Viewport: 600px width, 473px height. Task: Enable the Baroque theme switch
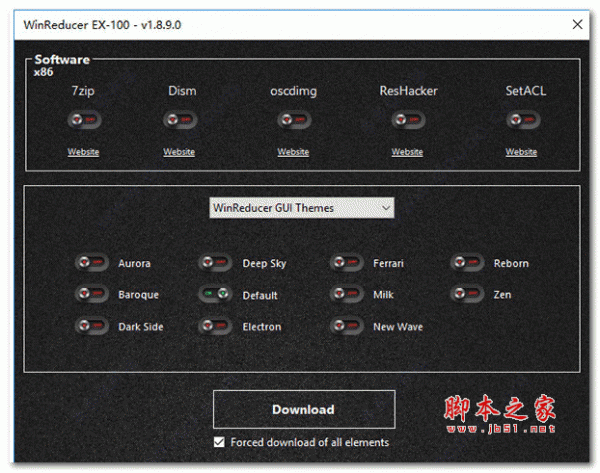click(x=92, y=294)
